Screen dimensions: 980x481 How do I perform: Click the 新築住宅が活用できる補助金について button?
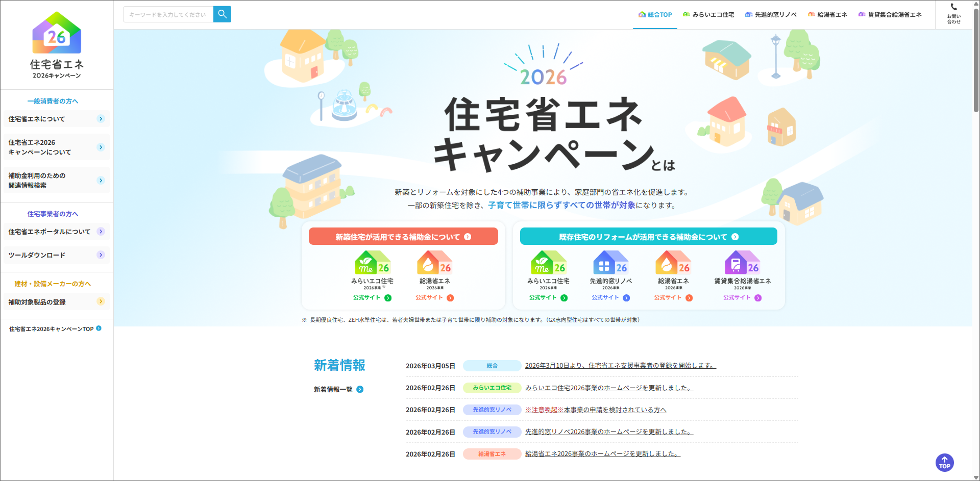(x=403, y=237)
